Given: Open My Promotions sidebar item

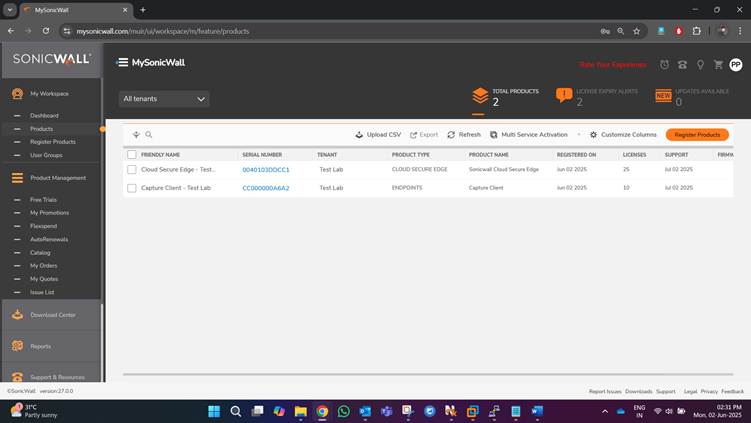Looking at the screenshot, I should pos(49,213).
